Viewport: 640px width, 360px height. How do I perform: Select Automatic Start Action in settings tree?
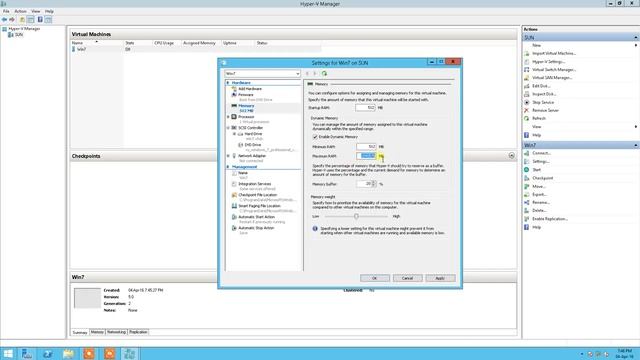pyautogui.click(x=256, y=217)
